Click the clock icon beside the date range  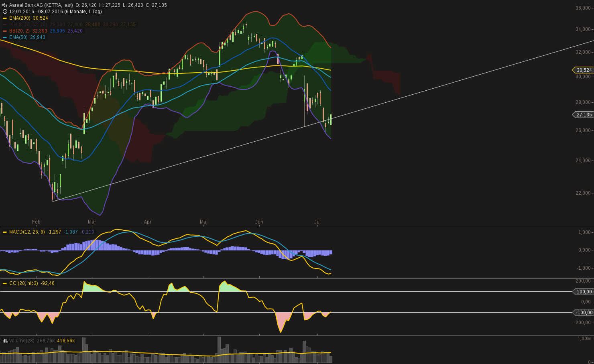coord(5,12)
